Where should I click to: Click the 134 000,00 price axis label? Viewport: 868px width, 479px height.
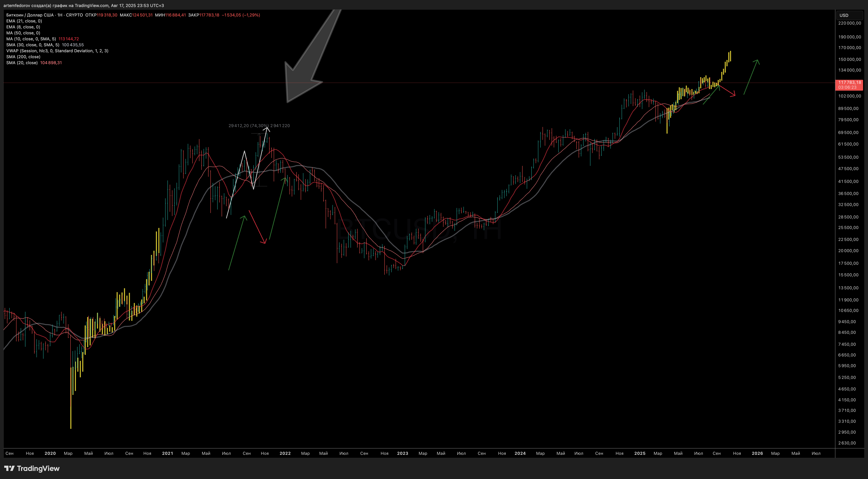click(849, 70)
